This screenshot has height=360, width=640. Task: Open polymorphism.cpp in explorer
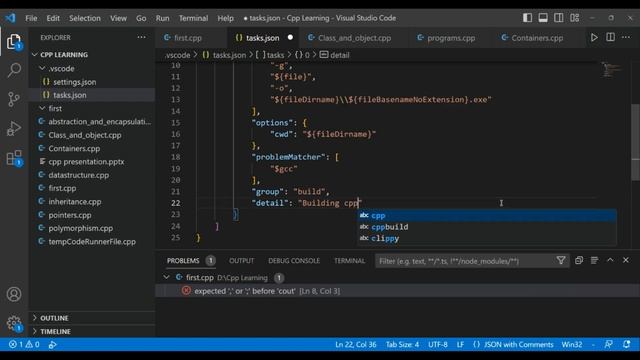click(x=80, y=229)
